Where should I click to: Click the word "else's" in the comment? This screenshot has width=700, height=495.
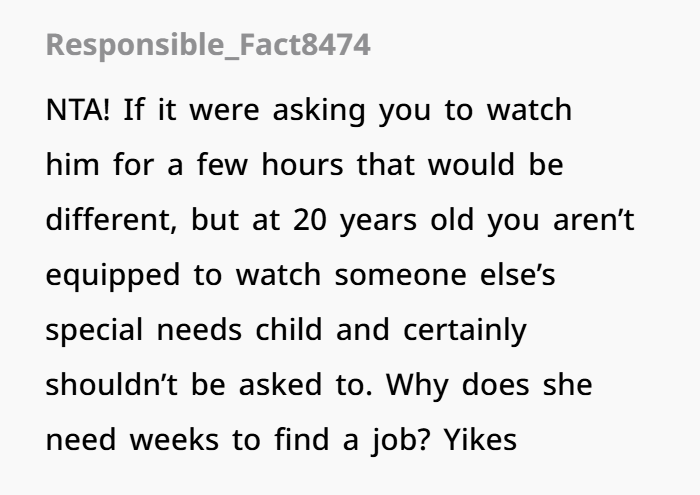(x=517, y=275)
